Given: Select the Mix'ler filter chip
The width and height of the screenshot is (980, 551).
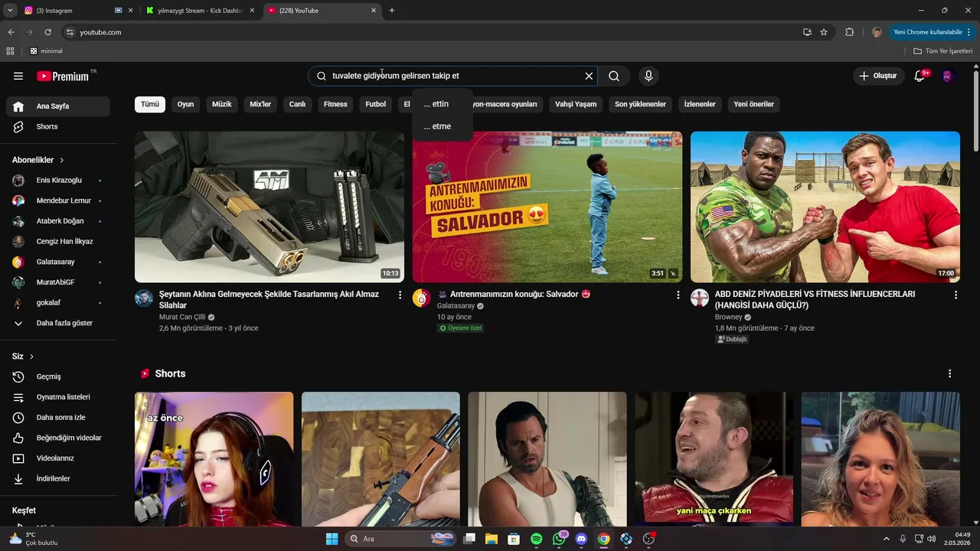Looking at the screenshot, I should pyautogui.click(x=260, y=104).
